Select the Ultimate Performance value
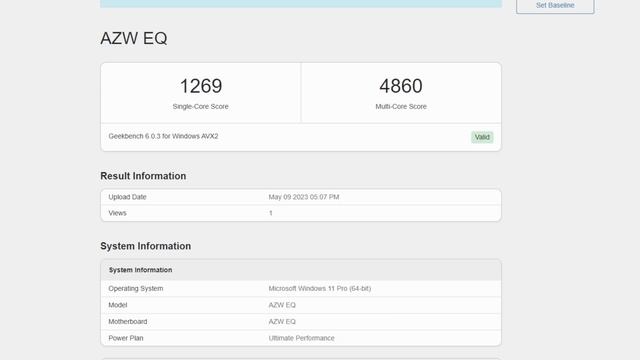640x360 pixels. click(x=302, y=338)
